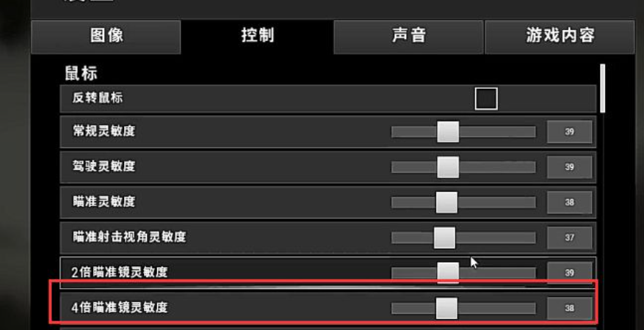Image resolution: width=644 pixels, height=330 pixels.
Task: Click the 瞄准射击视角灵敏度 slider handle
Action: coord(444,238)
